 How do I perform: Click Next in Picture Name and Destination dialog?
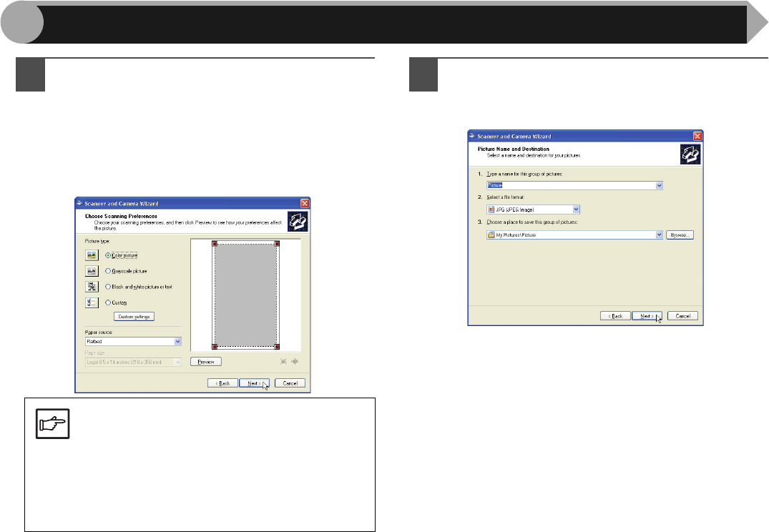pos(647,316)
